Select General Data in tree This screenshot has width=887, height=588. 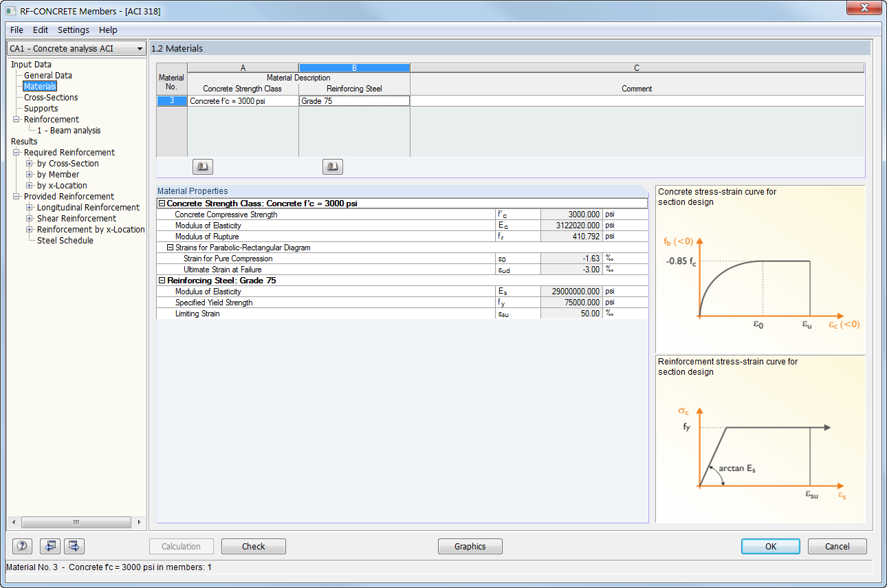[x=48, y=76]
